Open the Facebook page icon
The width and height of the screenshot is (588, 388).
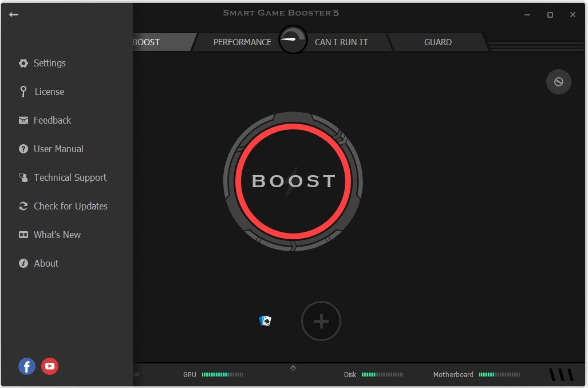point(26,366)
